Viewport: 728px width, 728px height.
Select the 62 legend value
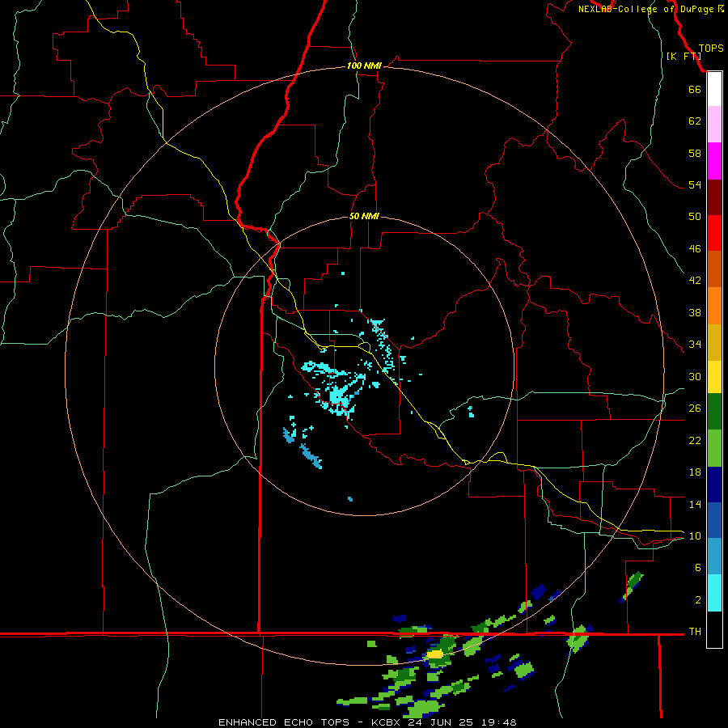(x=695, y=121)
